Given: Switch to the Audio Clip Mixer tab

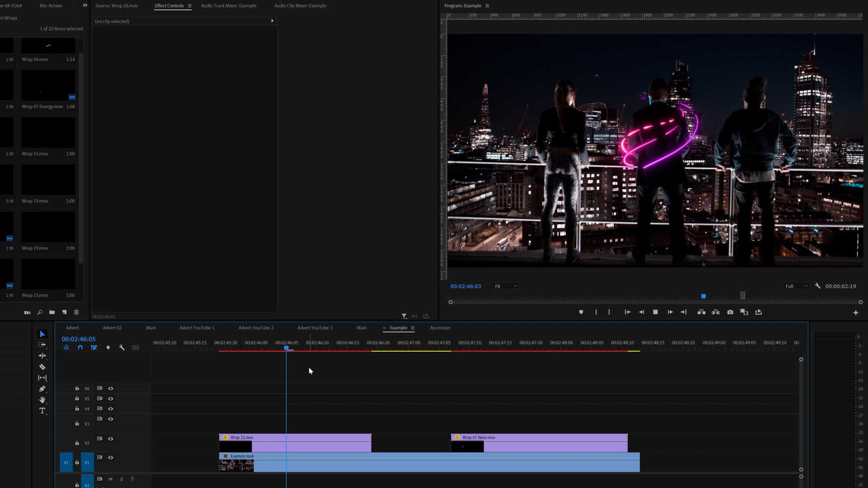Looking at the screenshot, I should coord(299,6).
